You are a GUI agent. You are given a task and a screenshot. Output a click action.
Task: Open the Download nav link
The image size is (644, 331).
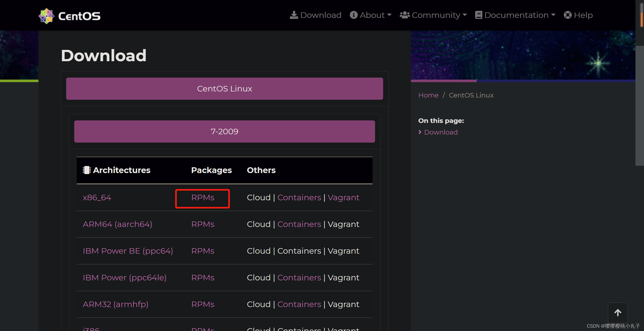(x=315, y=15)
